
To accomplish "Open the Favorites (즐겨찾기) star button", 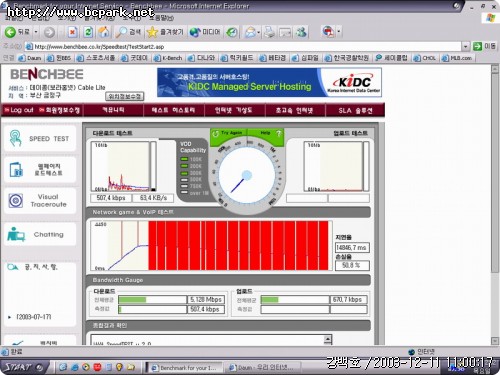I will click(165, 32).
